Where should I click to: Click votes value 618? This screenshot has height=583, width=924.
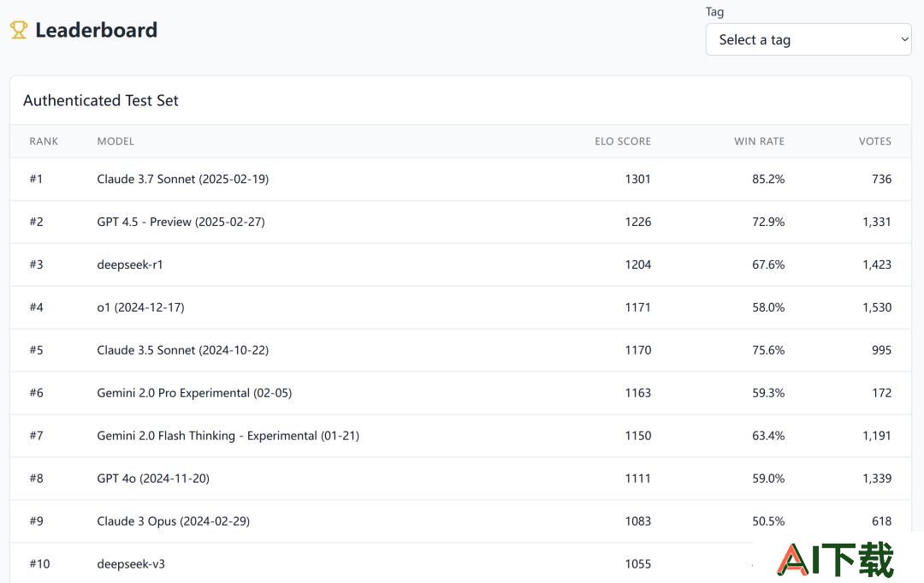pos(881,521)
